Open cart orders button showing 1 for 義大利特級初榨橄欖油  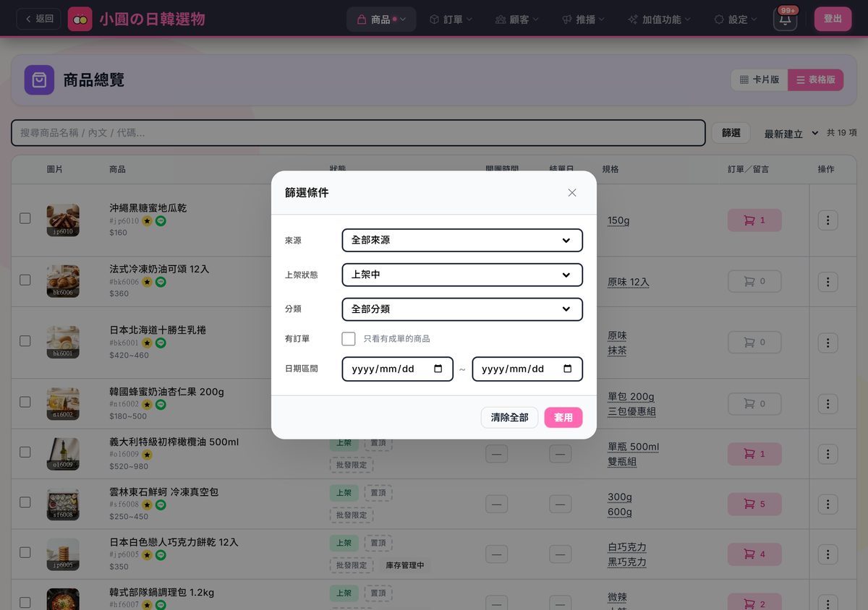[x=754, y=454]
